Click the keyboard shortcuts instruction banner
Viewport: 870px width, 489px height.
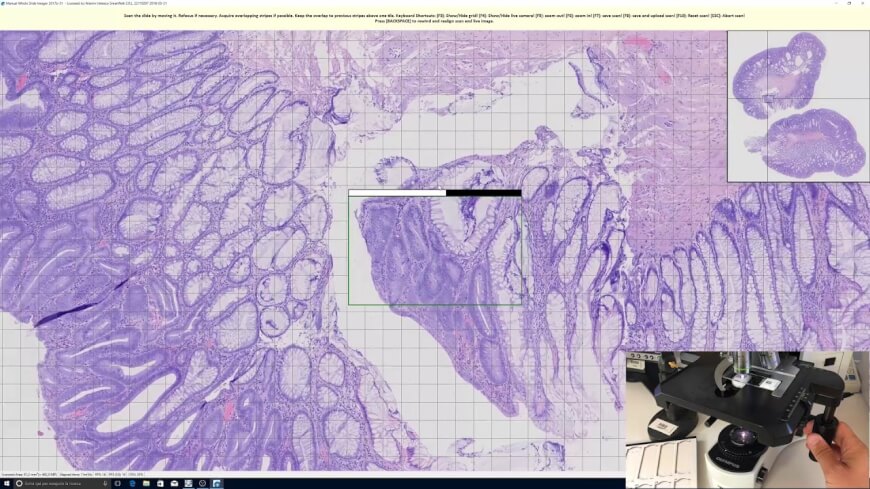point(434,18)
